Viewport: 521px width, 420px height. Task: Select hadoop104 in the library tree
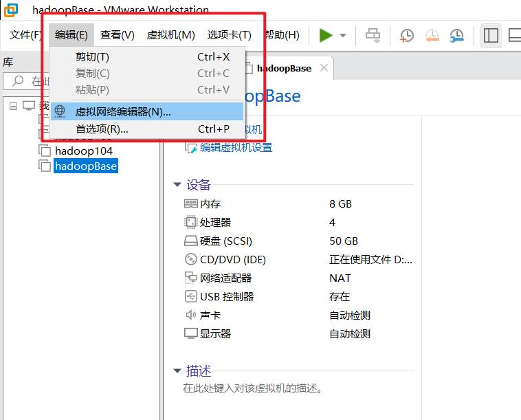click(x=84, y=151)
